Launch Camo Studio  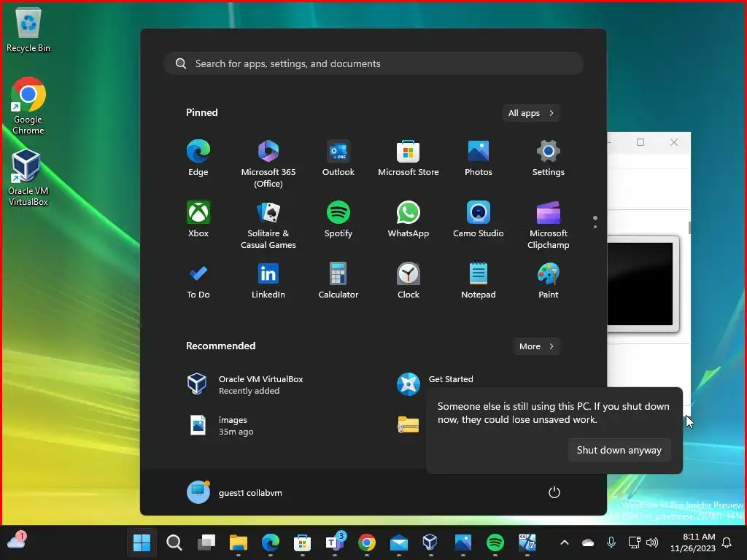[479, 219]
